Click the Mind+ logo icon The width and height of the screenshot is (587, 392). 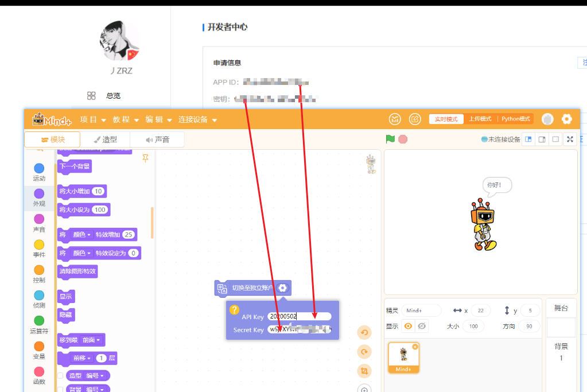click(52, 119)
